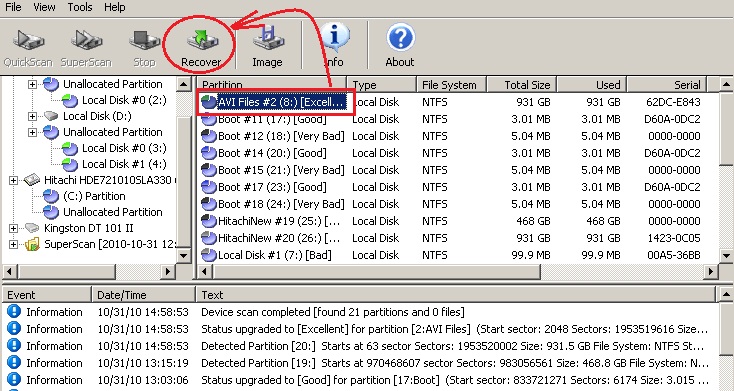Click partition list horizontal scroll-right arrow
Image resolution: width=734 pixels, height=391 pixels.
point(711,271)
